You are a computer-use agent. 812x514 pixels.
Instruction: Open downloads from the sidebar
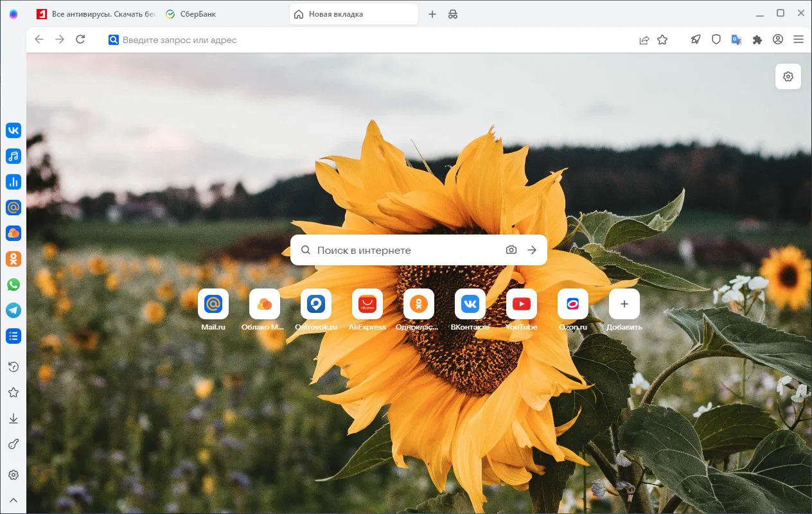pos(13,418)
